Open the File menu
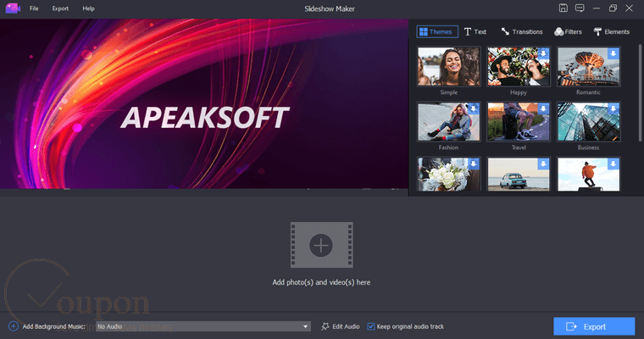Screen dimensions: 644x339 [x=34, y=8]
